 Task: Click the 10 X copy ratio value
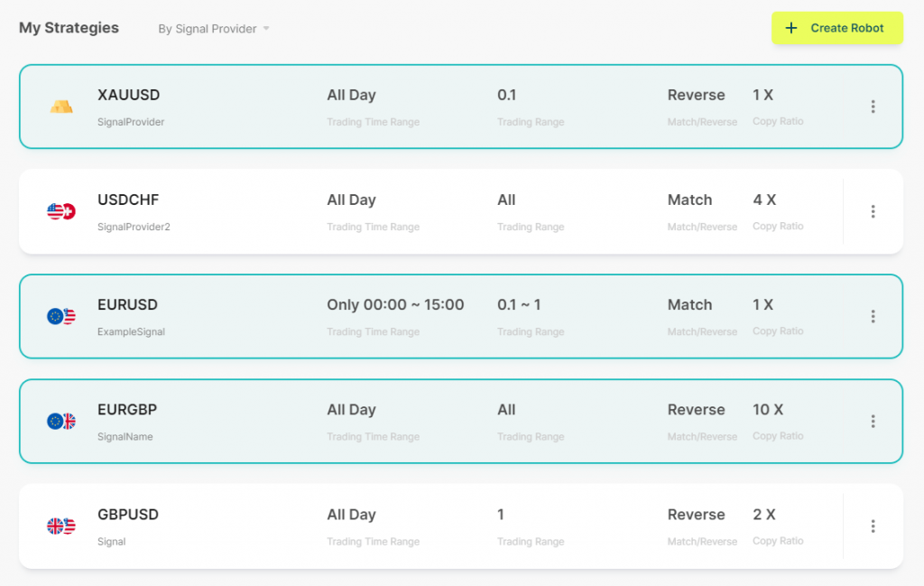pyautogui.click(x=768, y=410)
